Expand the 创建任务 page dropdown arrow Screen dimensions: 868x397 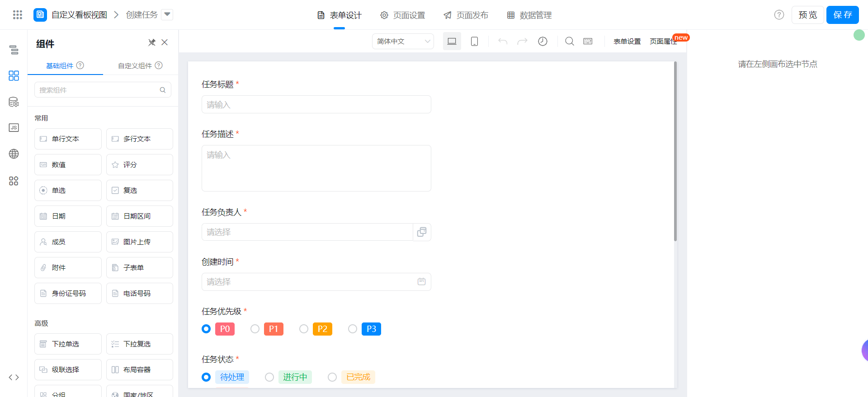click(167, 14)
